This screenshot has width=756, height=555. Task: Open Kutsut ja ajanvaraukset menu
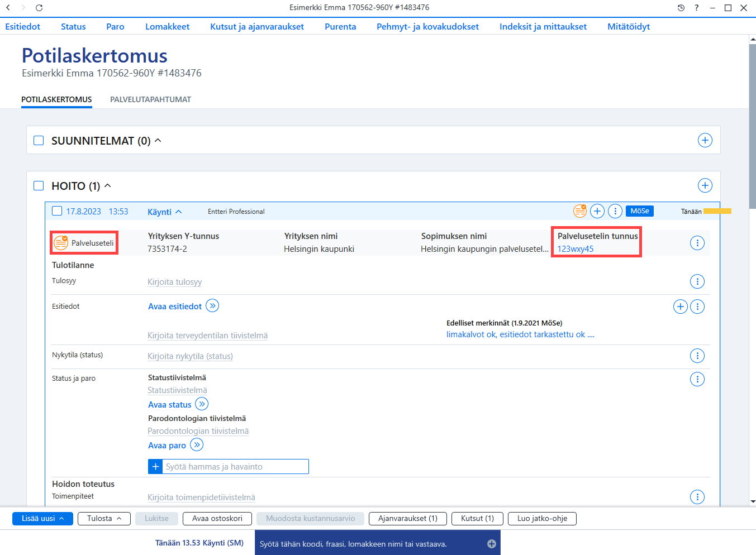tap(257, 26)
